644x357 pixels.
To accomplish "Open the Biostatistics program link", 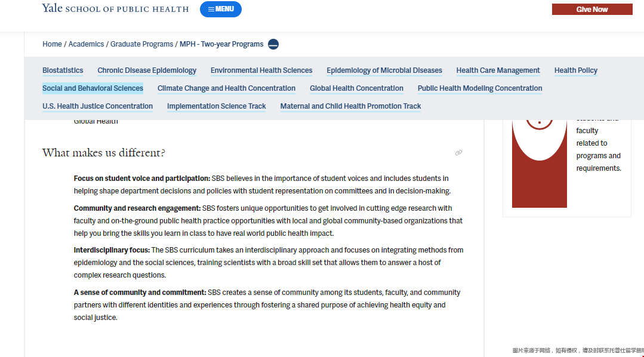I will (63, 70).
